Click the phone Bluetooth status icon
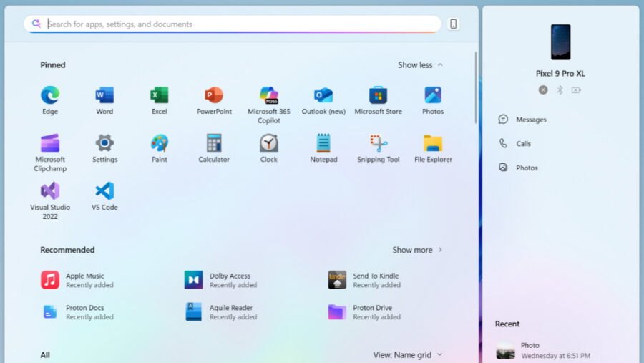The height and width of the screenshot is (363, 644). tap(560, 89)
